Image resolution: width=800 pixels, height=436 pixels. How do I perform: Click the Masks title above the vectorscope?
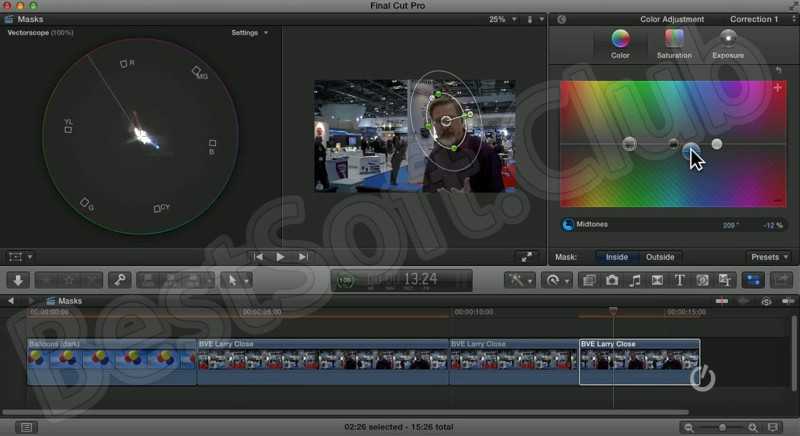pos(30,19)
